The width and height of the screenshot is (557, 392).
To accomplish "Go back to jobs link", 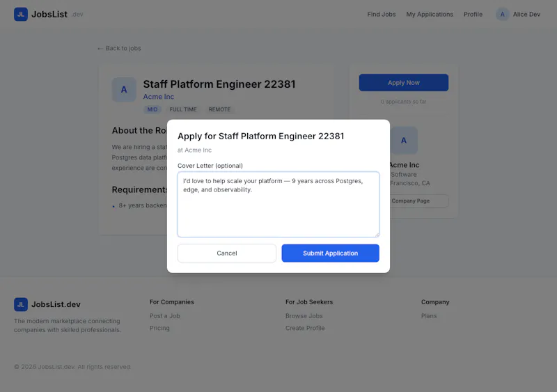I will click(119, 48).
